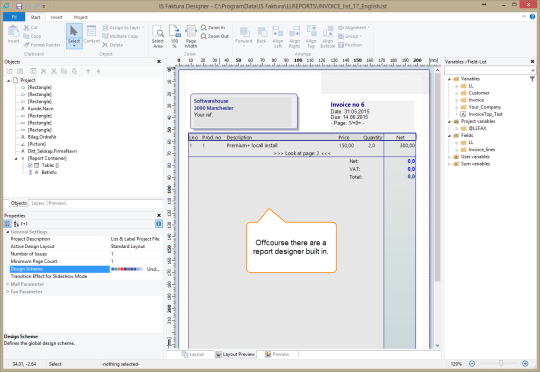The width and height of the screenshot is (540, 372).
Task: Expand the Mail Parameter section
Action: (x=8, y=284)
